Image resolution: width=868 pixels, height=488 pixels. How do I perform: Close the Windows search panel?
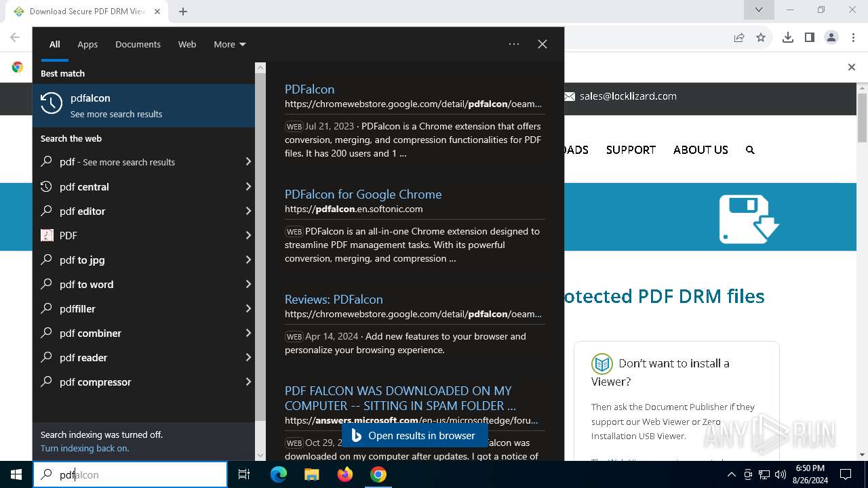point(542,44)
